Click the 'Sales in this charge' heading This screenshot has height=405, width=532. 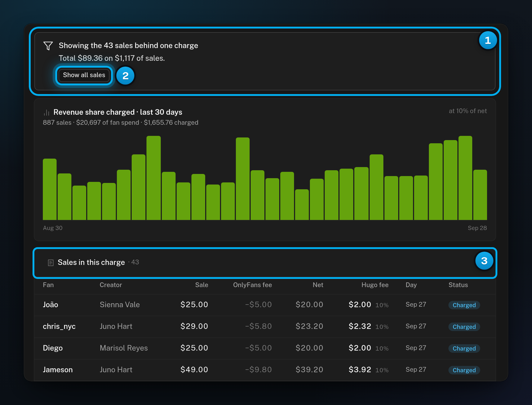(91, 263)
